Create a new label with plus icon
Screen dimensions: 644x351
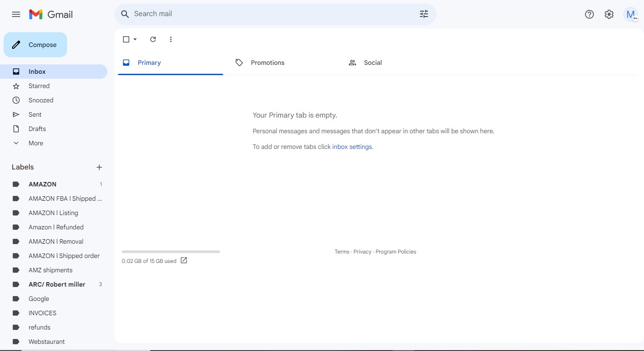click(99, 167)
